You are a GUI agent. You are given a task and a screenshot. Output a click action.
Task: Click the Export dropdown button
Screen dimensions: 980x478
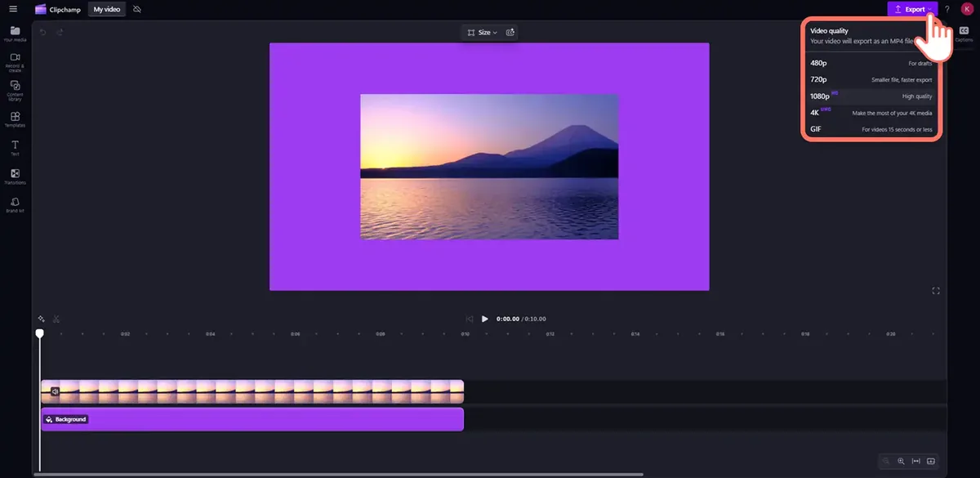[913, 9]
